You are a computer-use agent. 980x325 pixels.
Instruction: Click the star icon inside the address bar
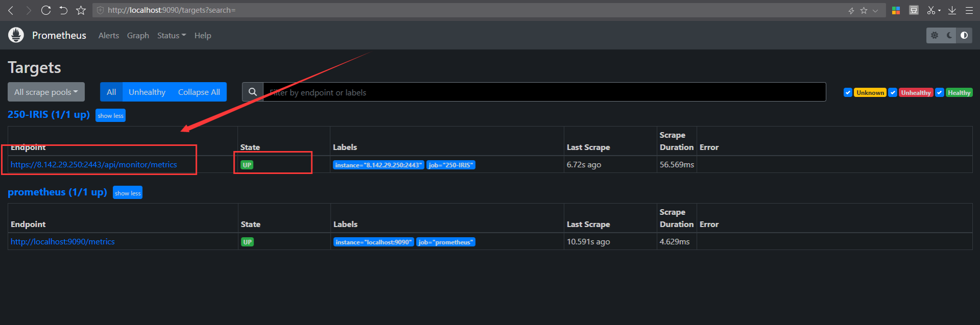click(x=864, y=10)
